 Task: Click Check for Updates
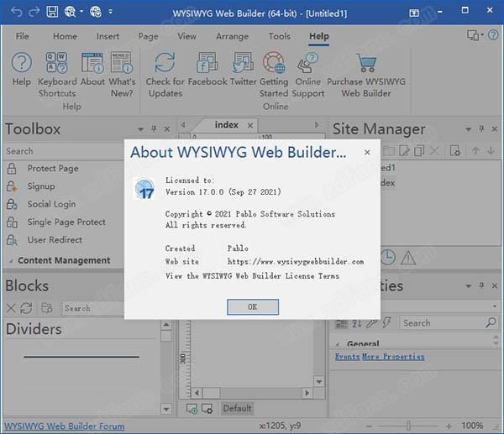coord(165,75)
